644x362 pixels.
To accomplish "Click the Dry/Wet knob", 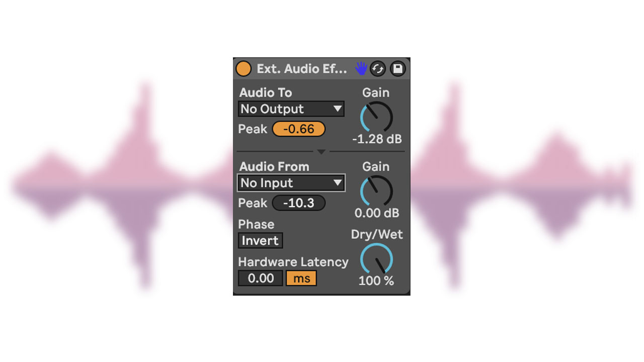I will [x=376, y=259].
